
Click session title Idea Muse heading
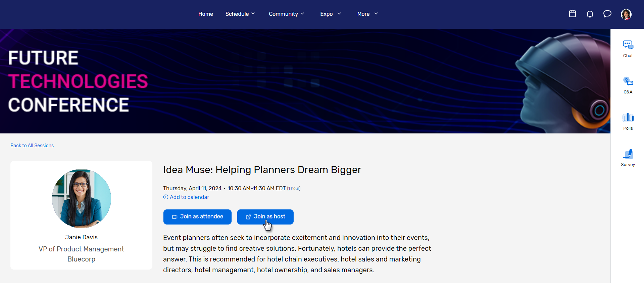[x=262, y=170]
